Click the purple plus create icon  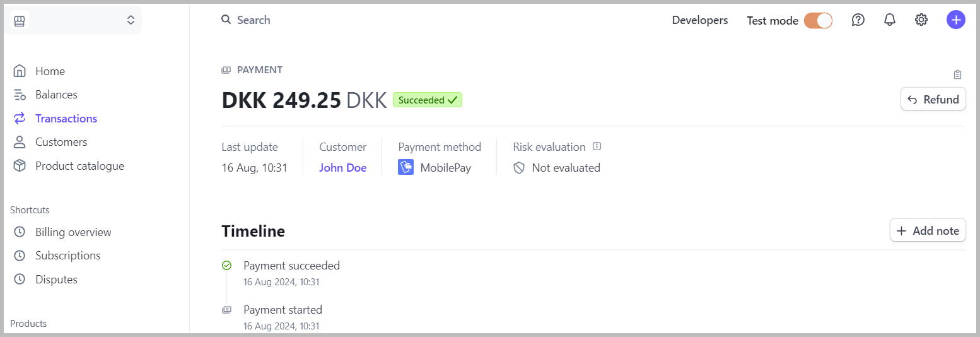tap(955, 20)
